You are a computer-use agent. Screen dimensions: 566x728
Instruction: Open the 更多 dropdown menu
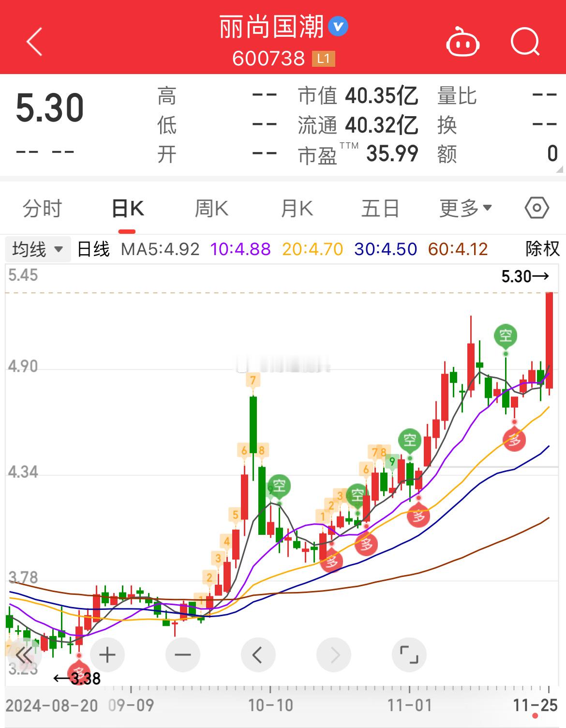[465, 209]
